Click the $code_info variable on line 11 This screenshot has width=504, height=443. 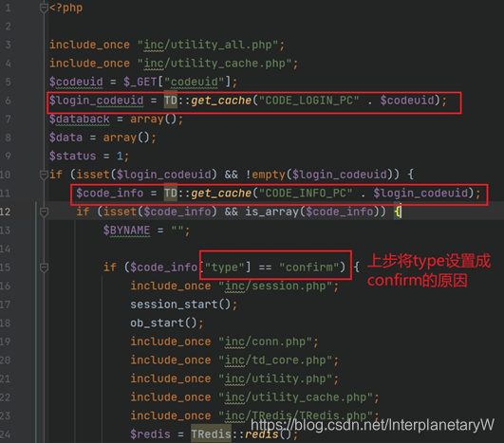coord(109,194)
